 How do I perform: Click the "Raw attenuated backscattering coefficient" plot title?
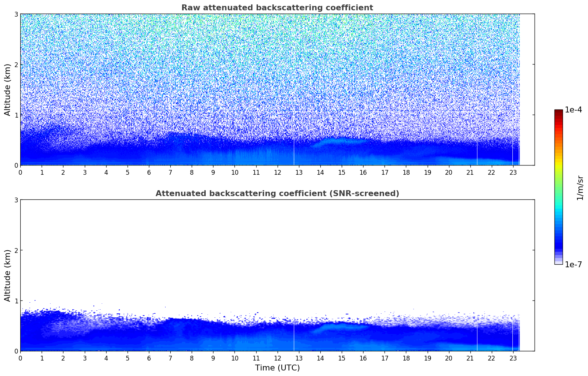277,8
